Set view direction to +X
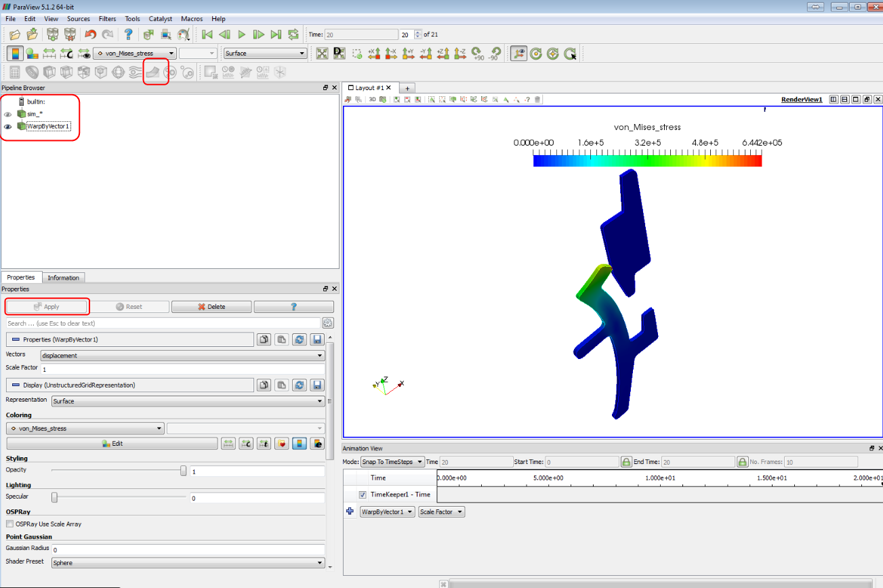This screenshot has width=883, height=588. [x=373, y=54]
